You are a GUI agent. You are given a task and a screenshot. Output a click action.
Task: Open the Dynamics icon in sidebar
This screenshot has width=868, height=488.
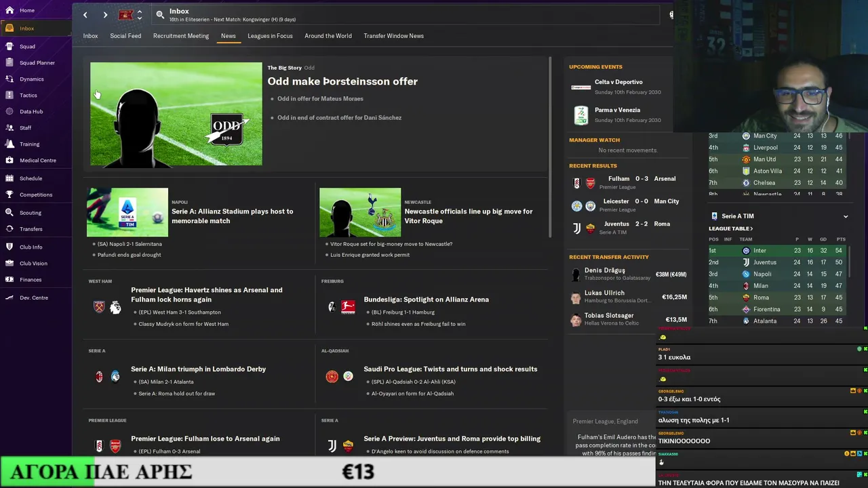point(9,79)
